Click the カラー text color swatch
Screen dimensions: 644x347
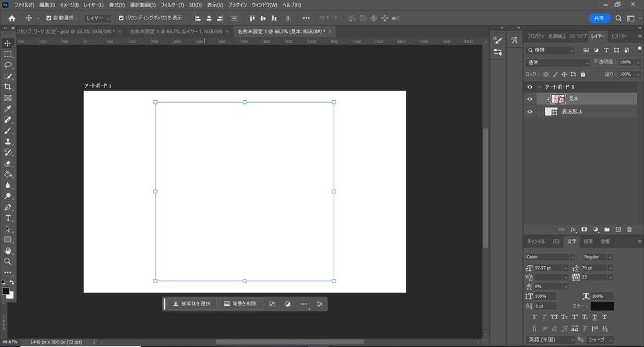pyautogui.click(x=602, y=306)
